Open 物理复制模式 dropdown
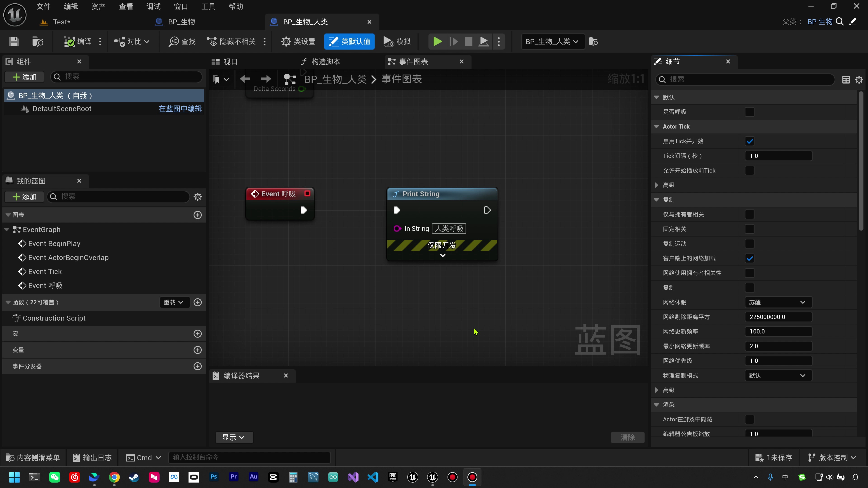 pyautogui.click(x=778, y=375)
